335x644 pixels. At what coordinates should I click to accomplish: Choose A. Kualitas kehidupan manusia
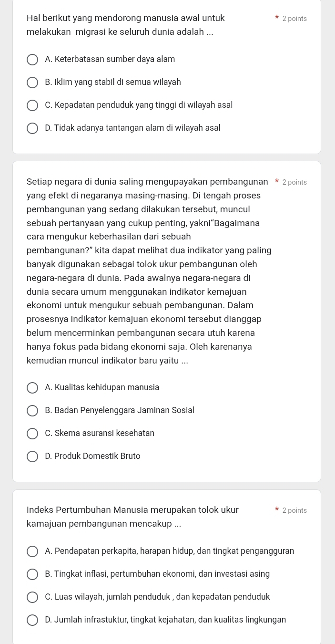tap(32, 388)
